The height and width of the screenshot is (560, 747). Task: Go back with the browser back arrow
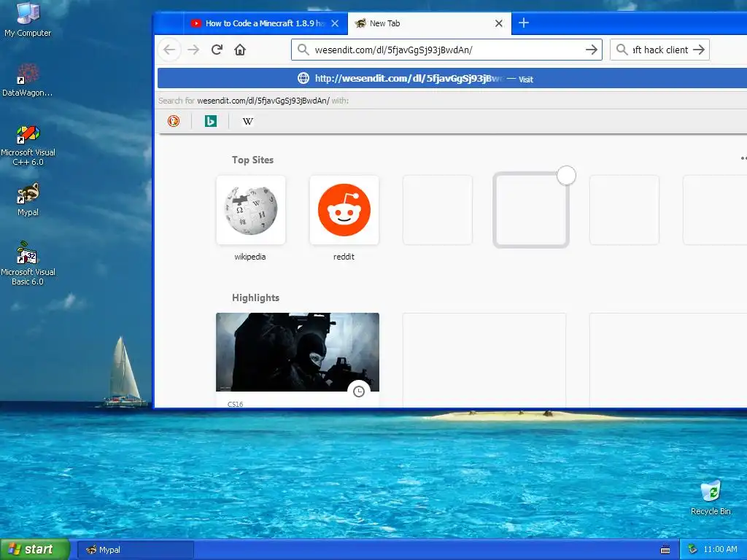[169, 50]
